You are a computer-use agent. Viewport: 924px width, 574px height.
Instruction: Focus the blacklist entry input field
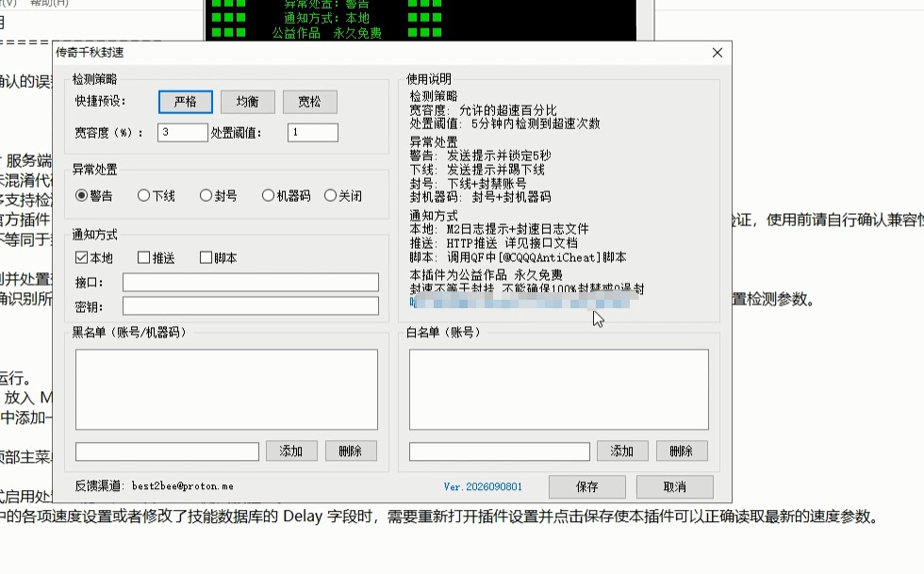click(168, 451)
